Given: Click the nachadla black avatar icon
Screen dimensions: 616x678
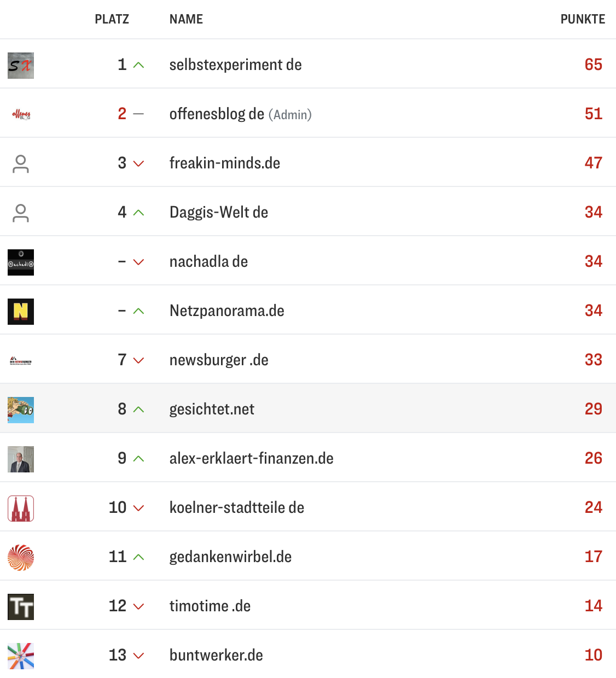Looking at the screenshot, I should pos(21,262).
